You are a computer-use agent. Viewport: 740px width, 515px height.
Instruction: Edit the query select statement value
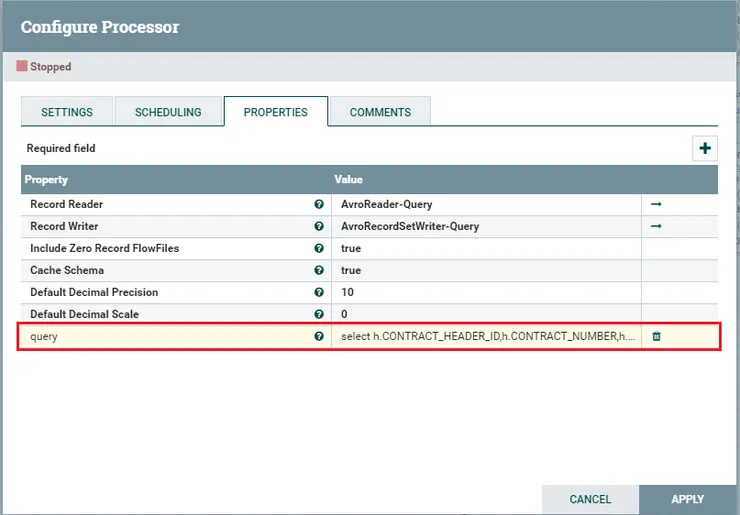coord(486,336)
